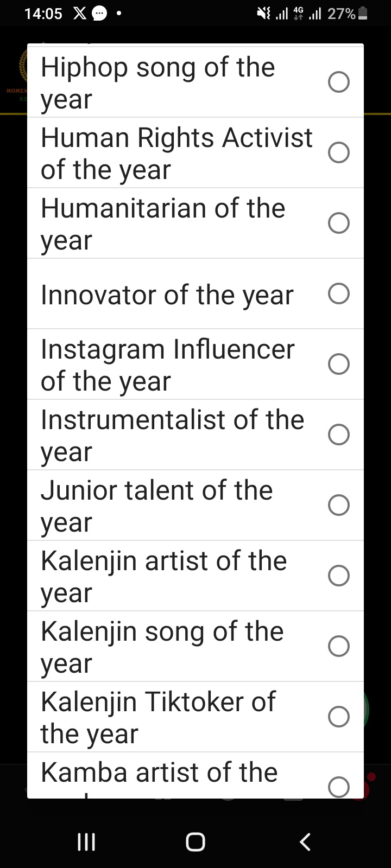The width and height of the screenshot is (391, 868).
Task: Tap the messaging notification bubble icon
Action: pos(99,14)
